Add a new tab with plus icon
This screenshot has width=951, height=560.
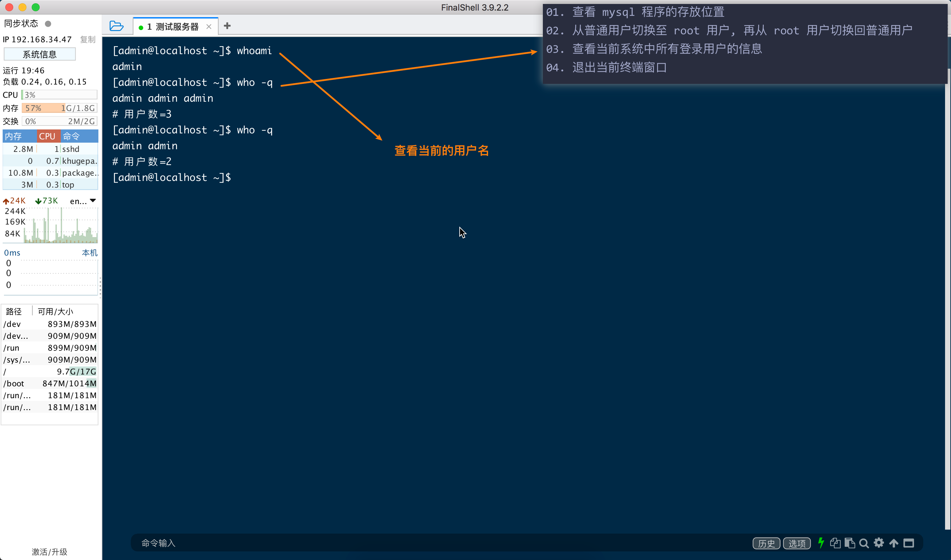[227, 26]
